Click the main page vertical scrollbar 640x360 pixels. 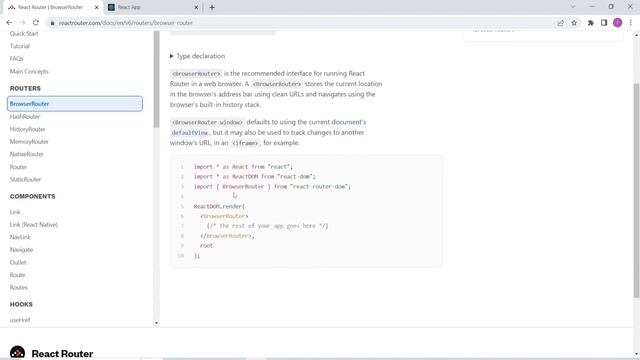[x=636, y=191]
